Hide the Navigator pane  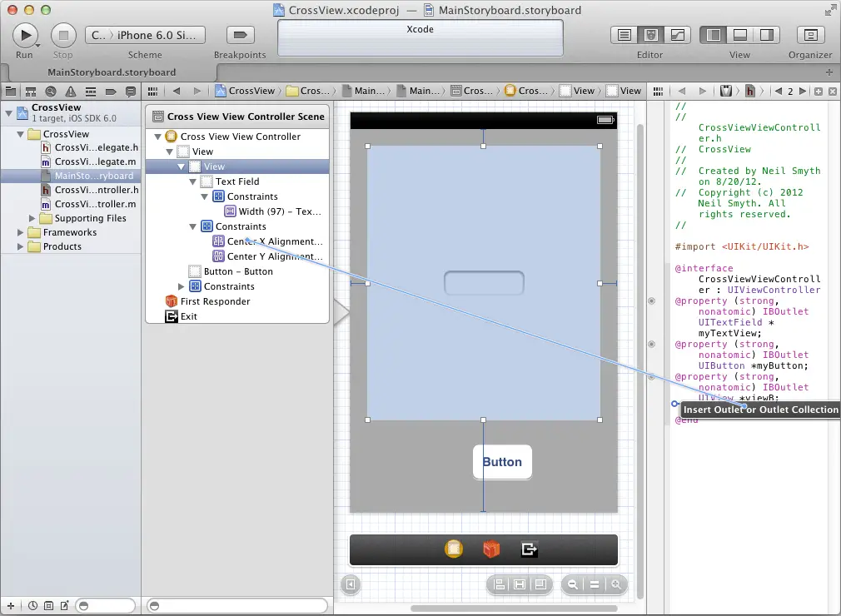pos(713,35)
